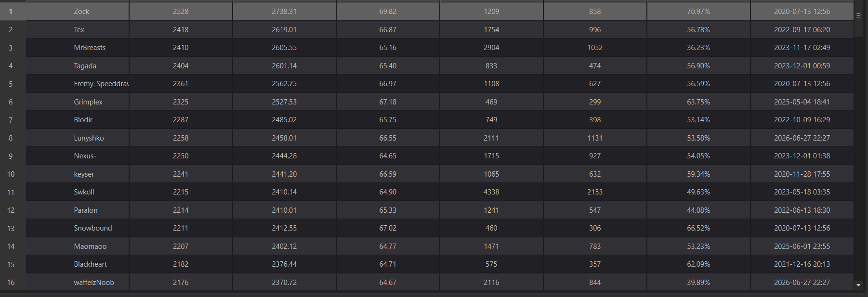The image size is (868, 297).
Task: Select row header number 1
Action: 11,12
